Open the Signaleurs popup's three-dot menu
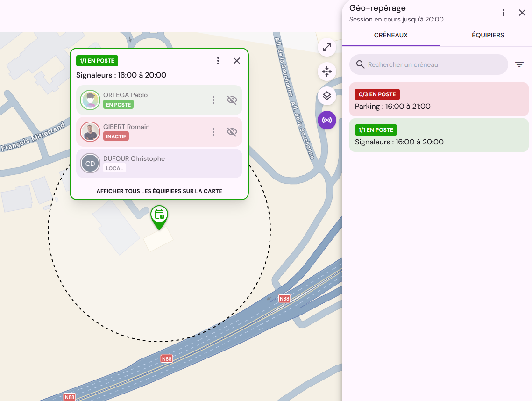Viewport: 532px width, 401px height. (218, 61)
